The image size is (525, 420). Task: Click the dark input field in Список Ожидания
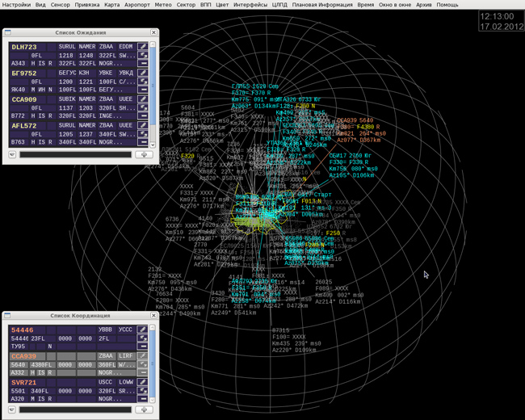point(76,155)
